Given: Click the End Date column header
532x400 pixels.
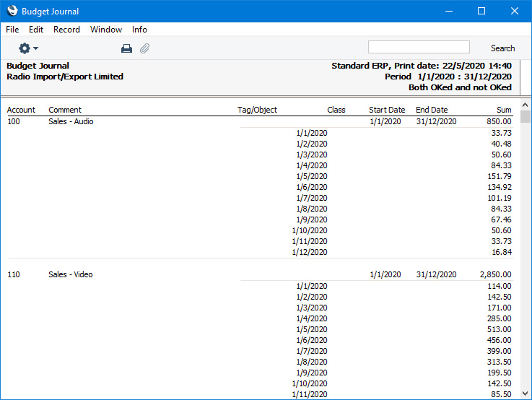Looking at the screenshot, I should click(x=432, y=110).
